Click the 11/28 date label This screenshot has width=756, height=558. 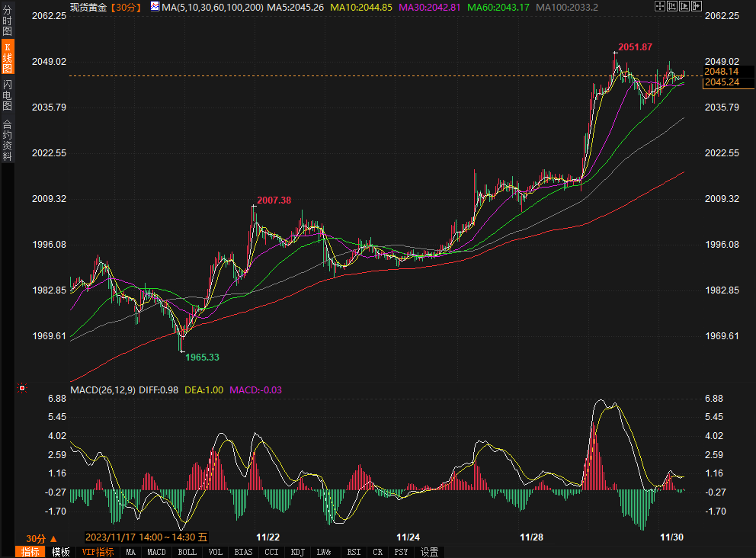click(x=531, y=537)
